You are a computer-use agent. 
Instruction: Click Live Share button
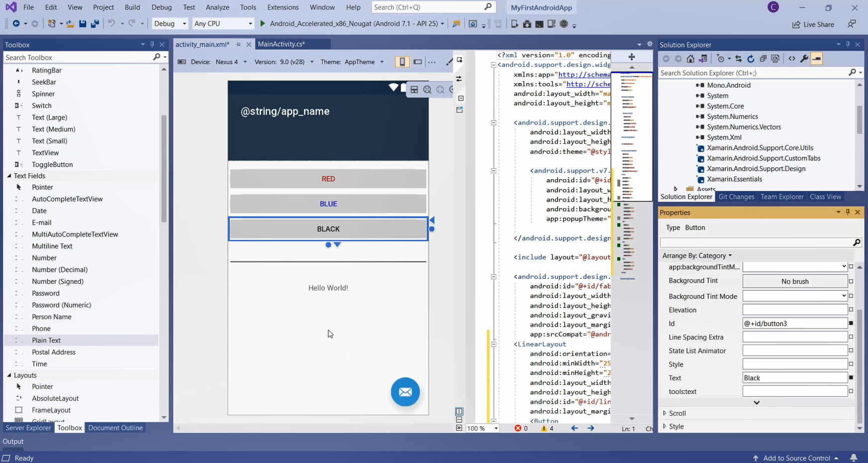click(x=813, y=24)
